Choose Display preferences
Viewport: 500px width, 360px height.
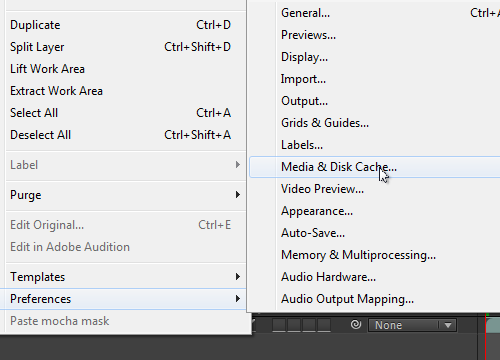click(x=375, y=57)
